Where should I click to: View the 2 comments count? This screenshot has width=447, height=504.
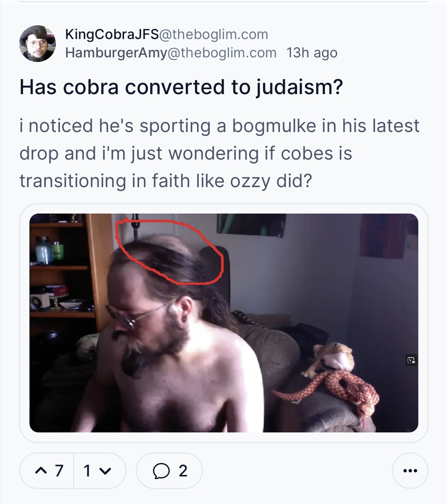pos(183,471)
